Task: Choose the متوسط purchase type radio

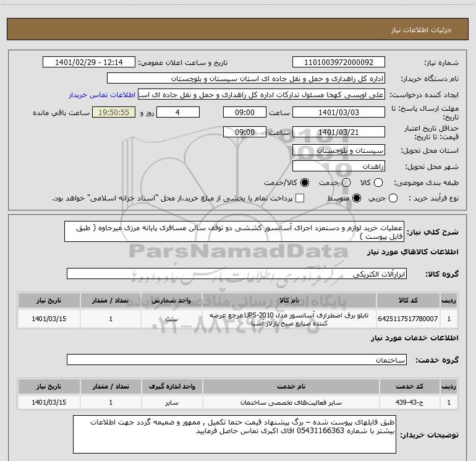Action: (357, 199)
